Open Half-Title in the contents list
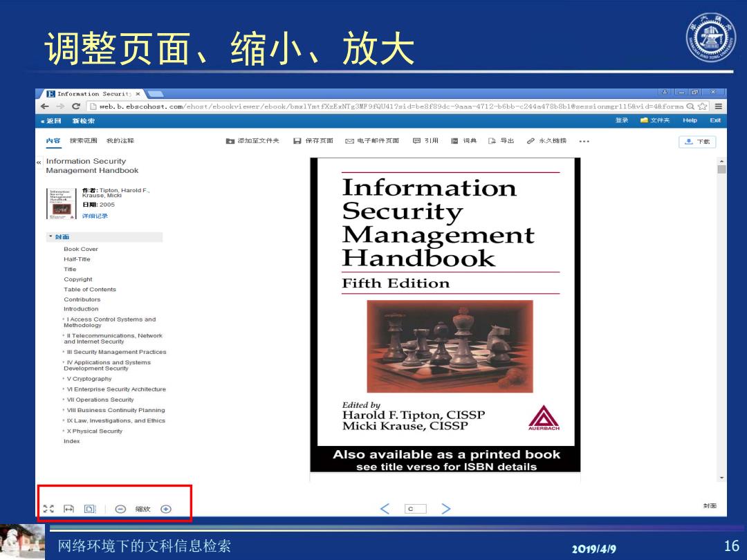747x560 pixels. (x=77, y=259)
